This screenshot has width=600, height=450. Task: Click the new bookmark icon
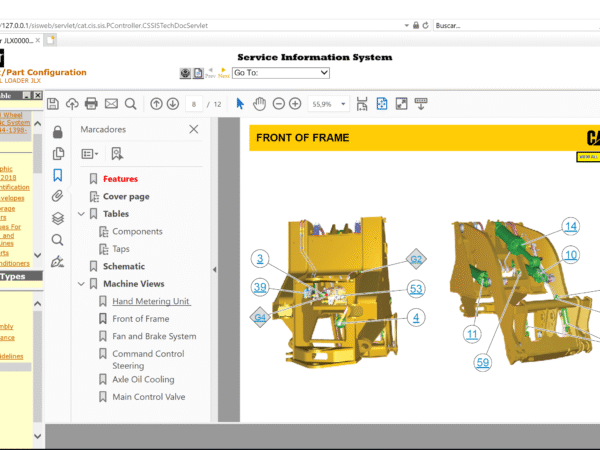click(117, 154)
